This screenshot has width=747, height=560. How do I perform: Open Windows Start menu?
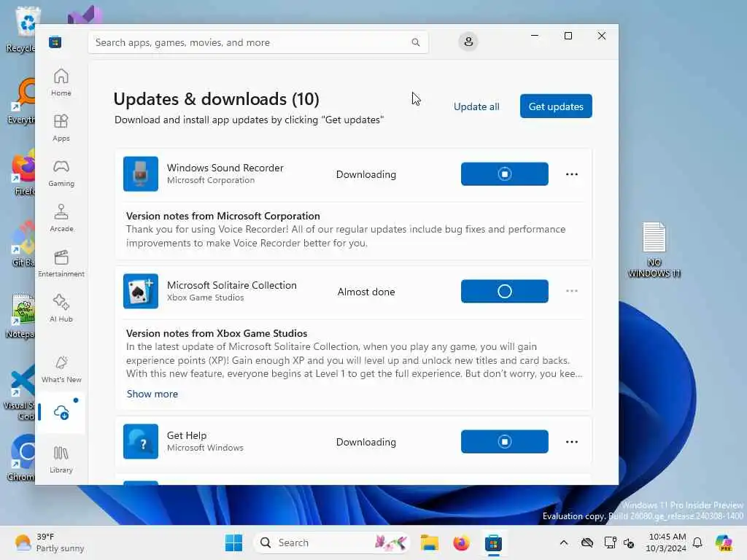(x=233, y=542)
